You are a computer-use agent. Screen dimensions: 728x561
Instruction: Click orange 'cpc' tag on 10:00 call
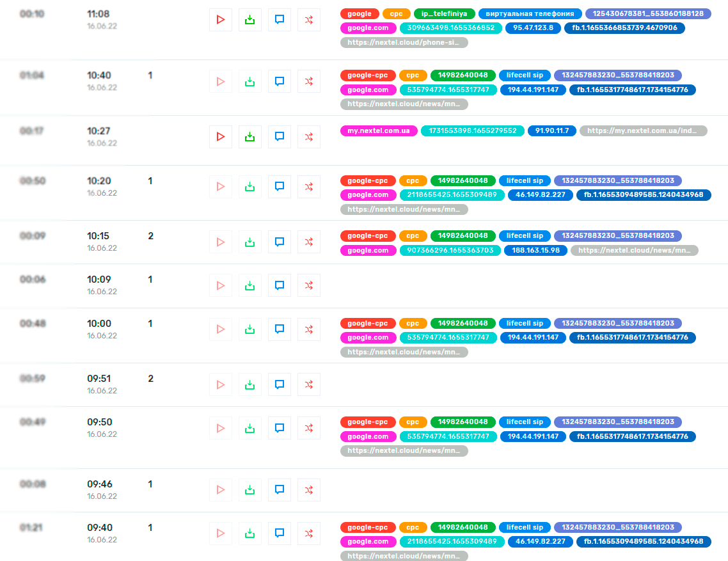[413, 323]
